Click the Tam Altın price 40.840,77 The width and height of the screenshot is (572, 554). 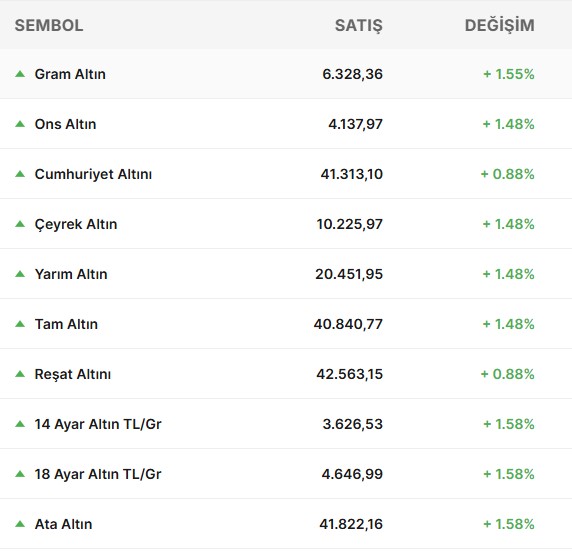click(x=348, y=324)
